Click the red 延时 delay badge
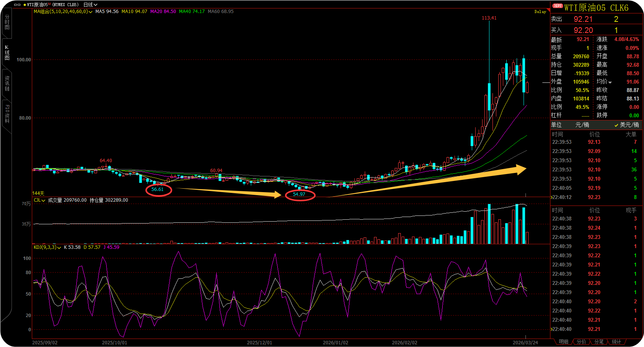 coord(557,6)
